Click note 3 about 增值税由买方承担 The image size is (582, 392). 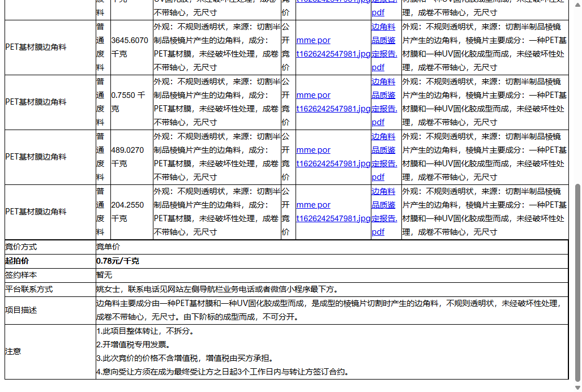186,358
